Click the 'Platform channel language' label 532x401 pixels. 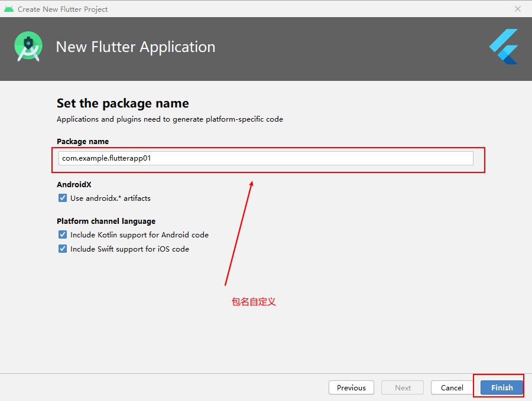(x=106, y=221)
